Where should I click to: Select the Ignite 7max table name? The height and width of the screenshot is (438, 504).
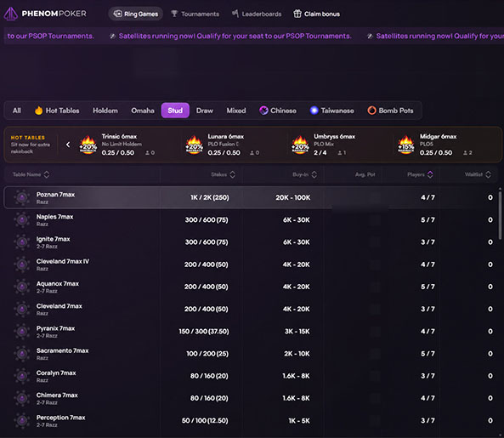pyautogui.click(x=53, y=239)
